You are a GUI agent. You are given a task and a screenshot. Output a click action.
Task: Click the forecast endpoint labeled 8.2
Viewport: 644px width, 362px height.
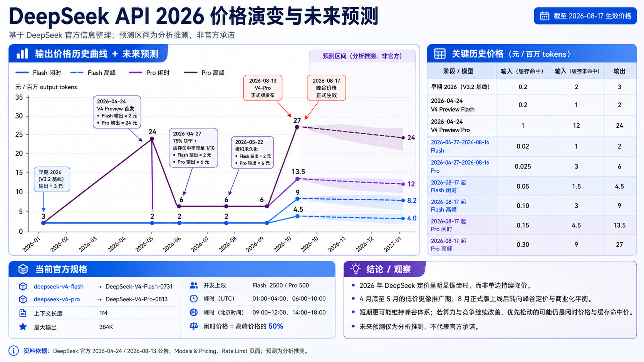coord(403,200)
